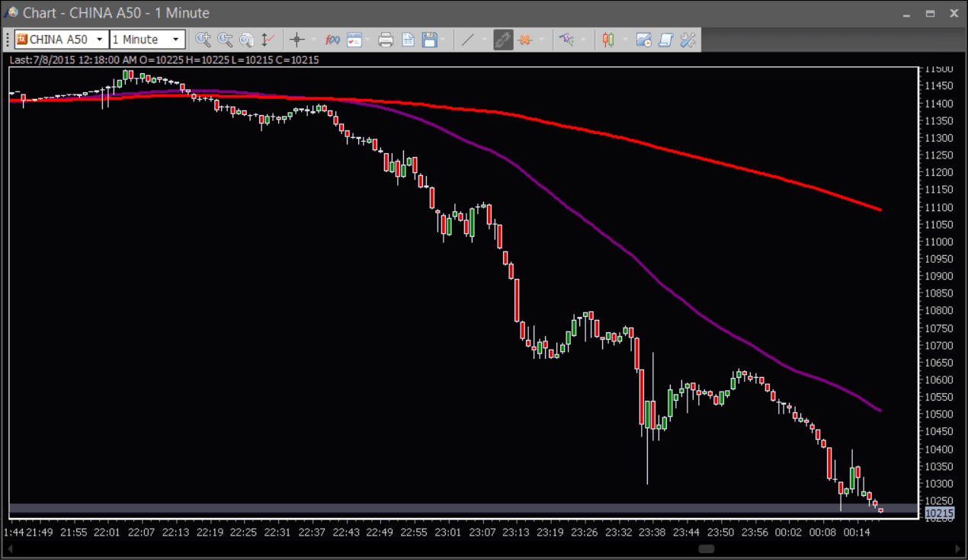Viewport: 968px width, 560px height.
Task: Open the f(x) indicators function icon
Action: tap(332, 40)
